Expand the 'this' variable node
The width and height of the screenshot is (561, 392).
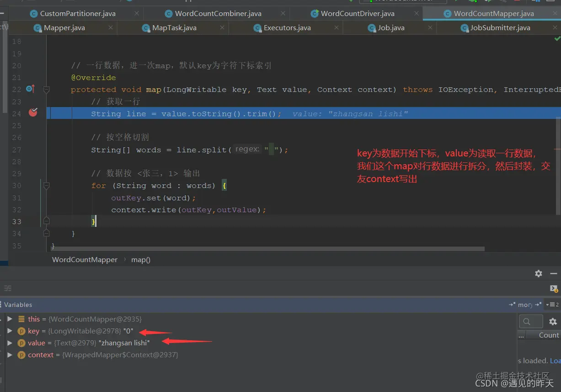pos(10,319)
